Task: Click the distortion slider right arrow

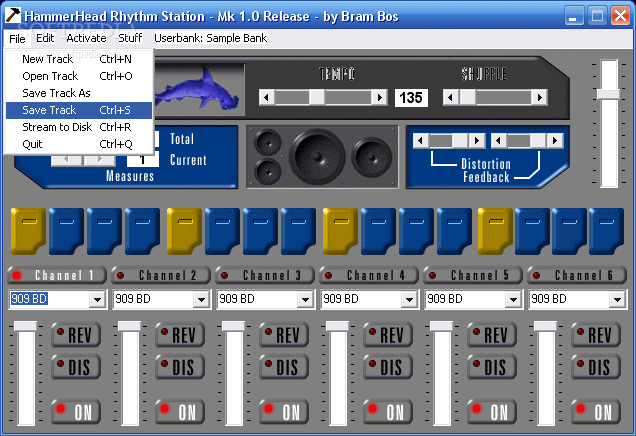Action: (x=477, y=141)
